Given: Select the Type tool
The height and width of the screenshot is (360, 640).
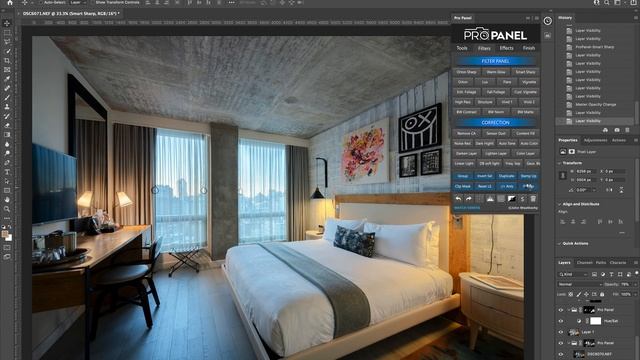Looking at the screenshot, I should [7, 172].
